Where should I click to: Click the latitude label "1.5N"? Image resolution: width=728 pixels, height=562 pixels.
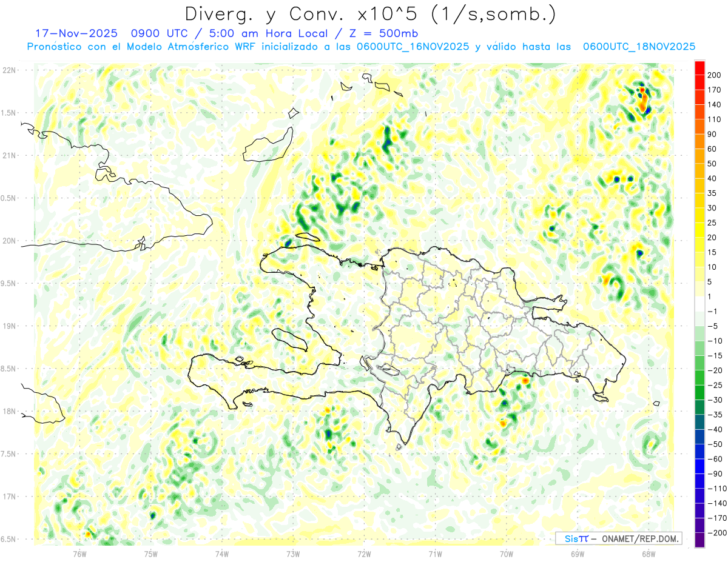[x=8, y=113]
